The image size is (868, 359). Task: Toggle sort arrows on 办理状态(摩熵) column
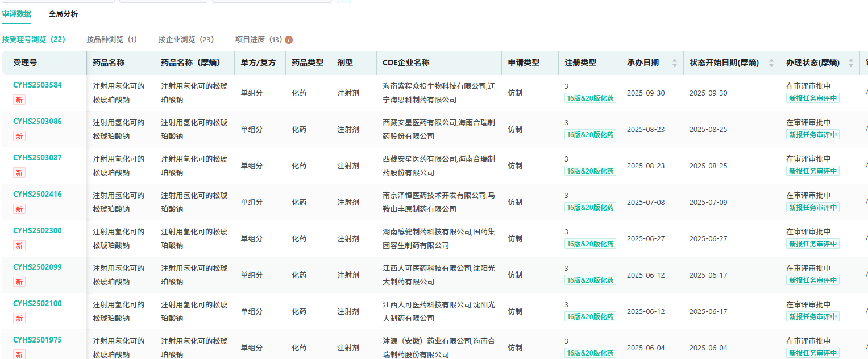click(x=851, y=63)
